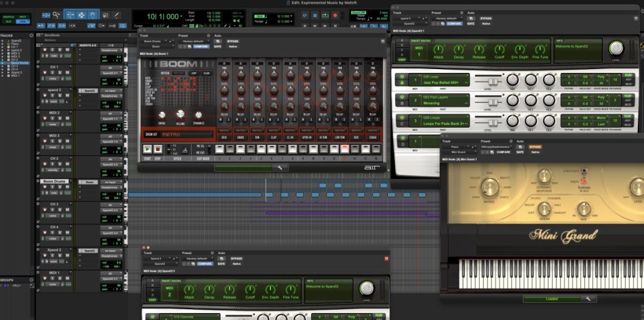Click the Boom DYNAMICS knob

pyautogui.click(x=198, y=115)
